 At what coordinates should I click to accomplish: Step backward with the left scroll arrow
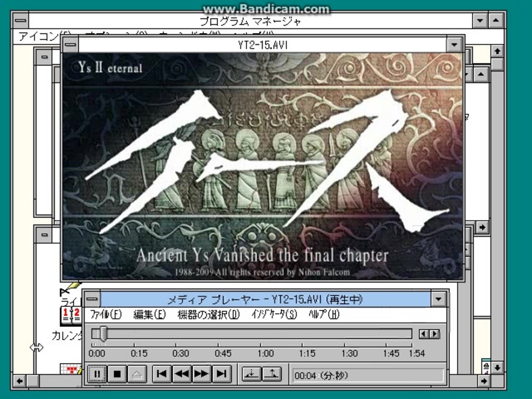[423, 334]
